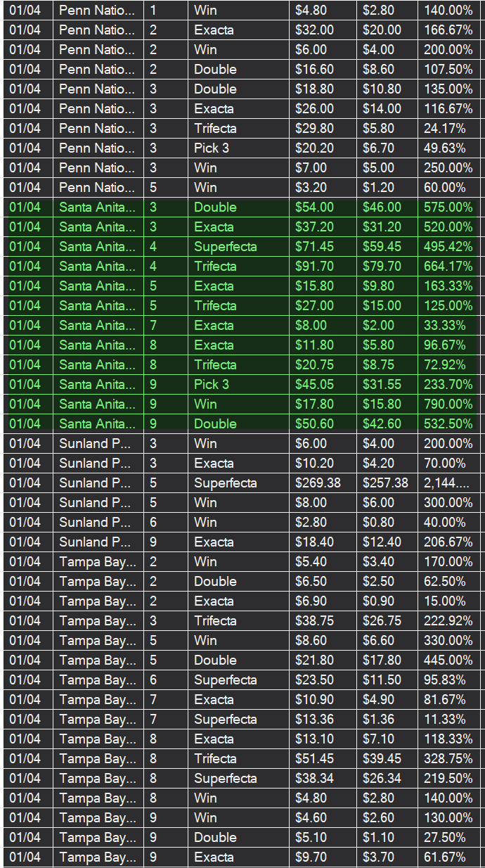Select the Santa Anita race 9 Win row
This screenshot has height=868, width=485.
click(x=242, y=404)
